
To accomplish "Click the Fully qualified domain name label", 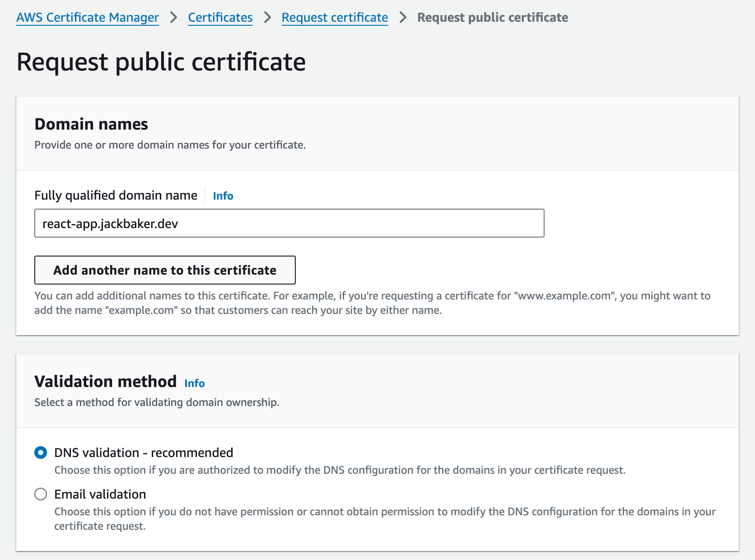I will pos(116,196).
